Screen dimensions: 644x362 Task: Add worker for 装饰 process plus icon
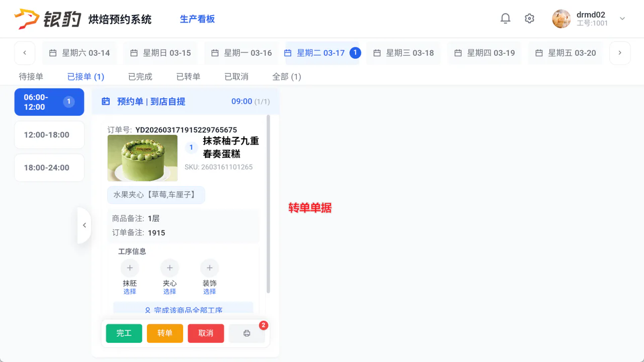tap(209, 268)
